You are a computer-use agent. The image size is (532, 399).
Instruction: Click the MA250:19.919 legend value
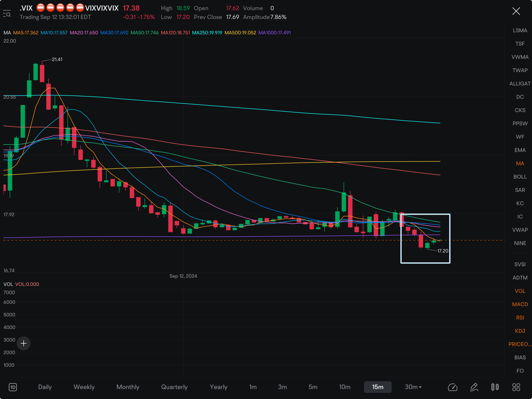207,33
